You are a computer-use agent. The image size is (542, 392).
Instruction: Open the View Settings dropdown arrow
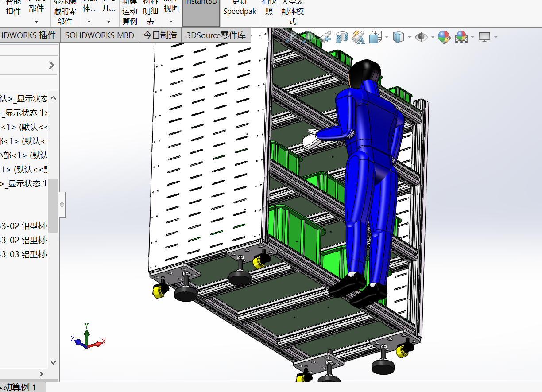click(x=495, y=37)
